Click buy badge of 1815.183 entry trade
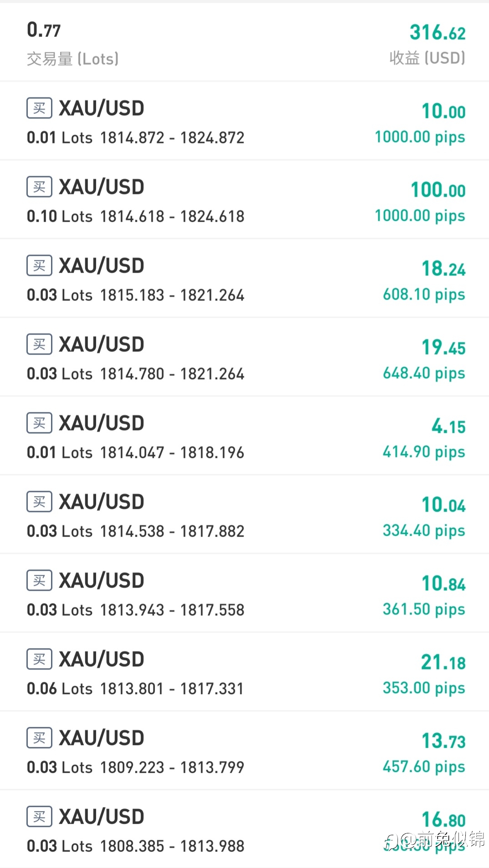 pyautogui.click(x=39, y=266)
